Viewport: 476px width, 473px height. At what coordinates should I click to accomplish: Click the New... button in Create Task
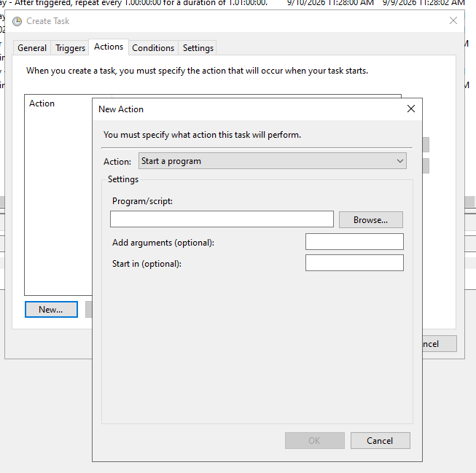(51, 309)
